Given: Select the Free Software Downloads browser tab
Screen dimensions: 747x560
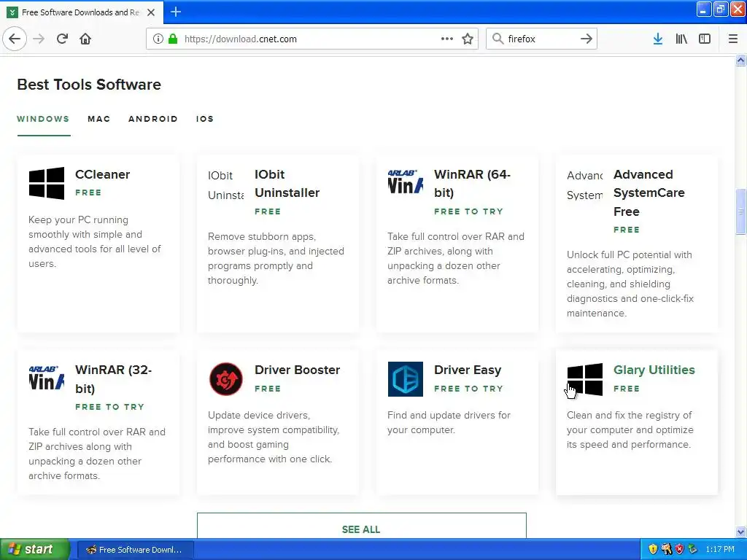Looking at the screenshot, I should coord(82,12).
